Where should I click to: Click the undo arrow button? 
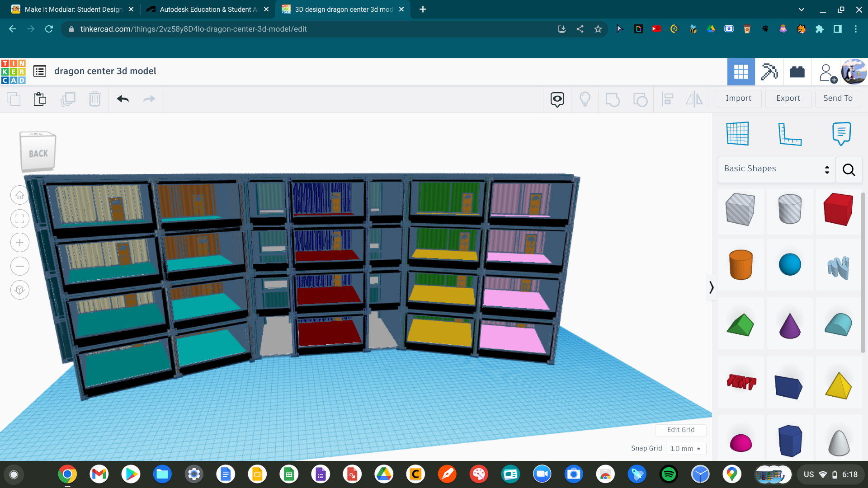123,99
